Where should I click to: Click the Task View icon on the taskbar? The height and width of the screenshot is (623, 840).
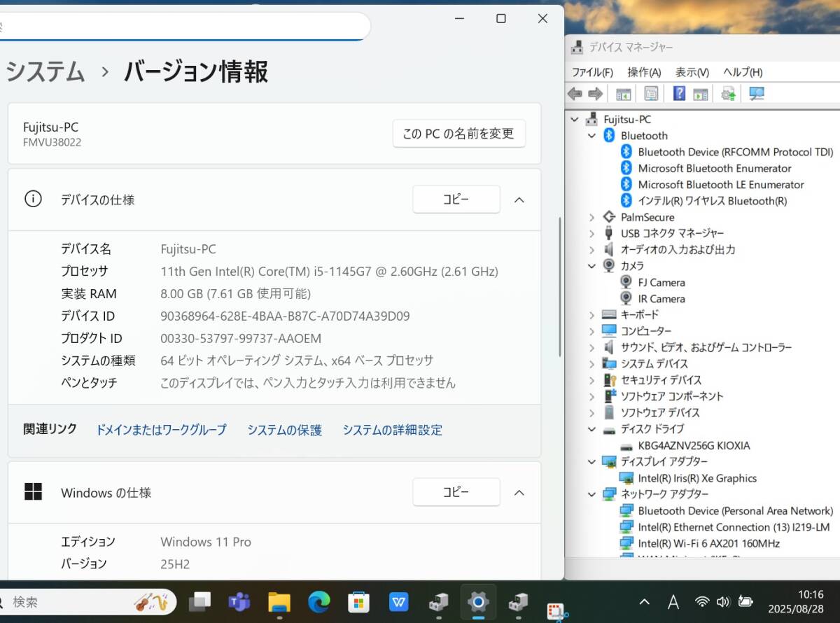coord(199,601)
